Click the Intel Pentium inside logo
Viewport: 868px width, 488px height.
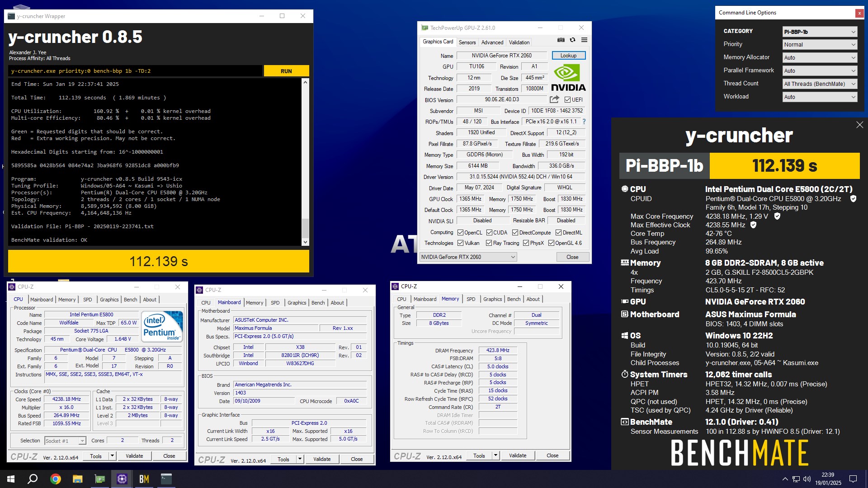tap(162, 326)
